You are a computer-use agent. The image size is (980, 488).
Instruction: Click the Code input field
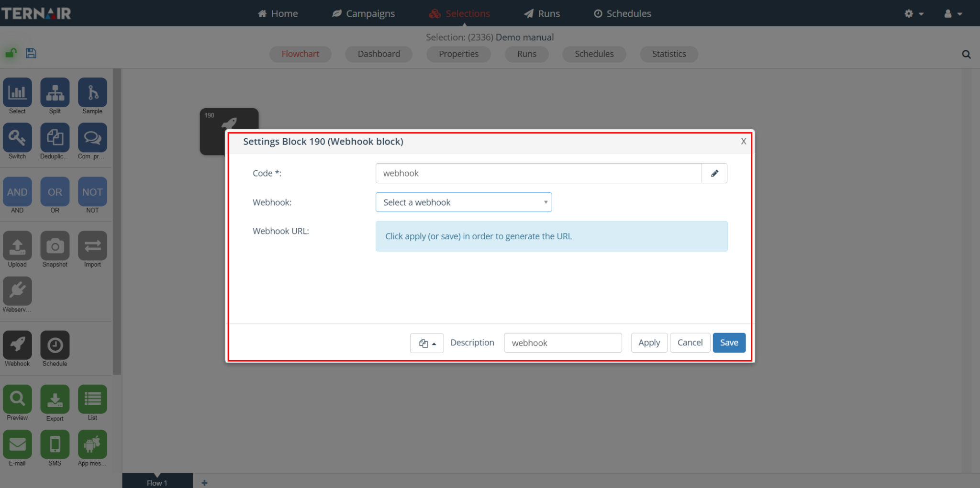[539, 173]
